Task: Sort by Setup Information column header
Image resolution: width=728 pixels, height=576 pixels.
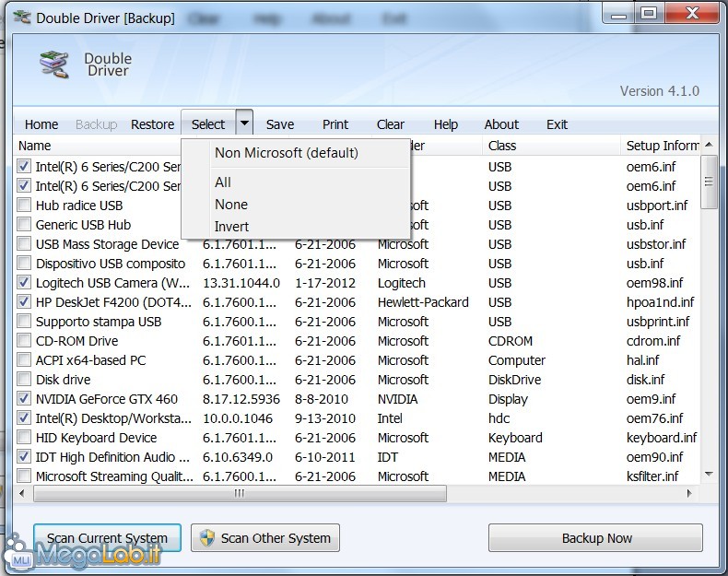Action: point(663,146)
